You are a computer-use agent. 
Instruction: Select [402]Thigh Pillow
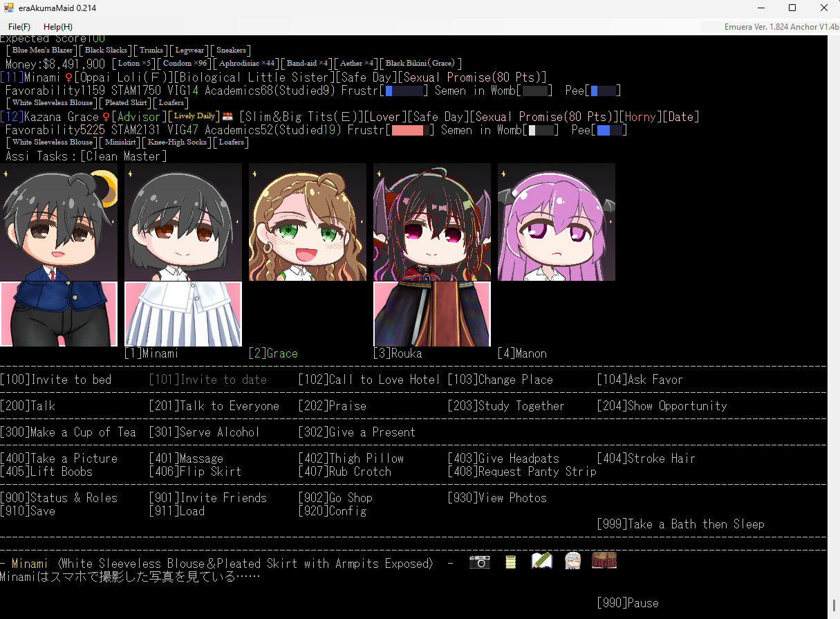pyautogui.click(x=351, y=459)
